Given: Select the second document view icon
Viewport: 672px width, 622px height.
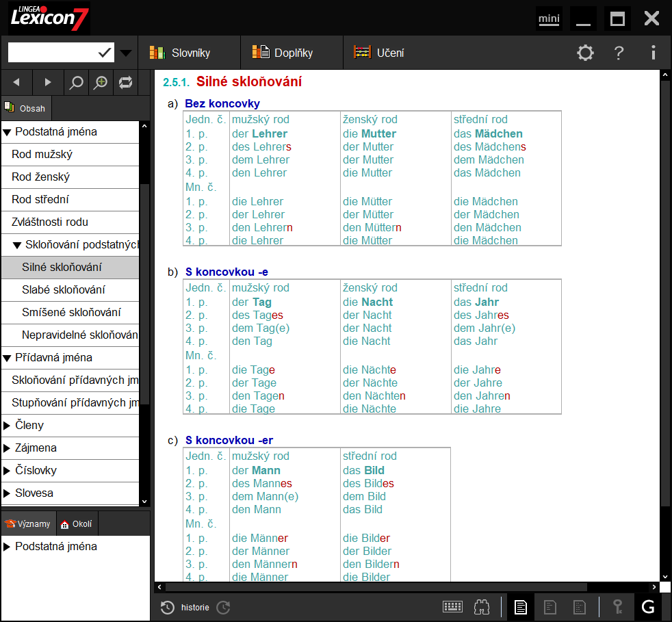Looking at the screenshot, I should point(550,608).
